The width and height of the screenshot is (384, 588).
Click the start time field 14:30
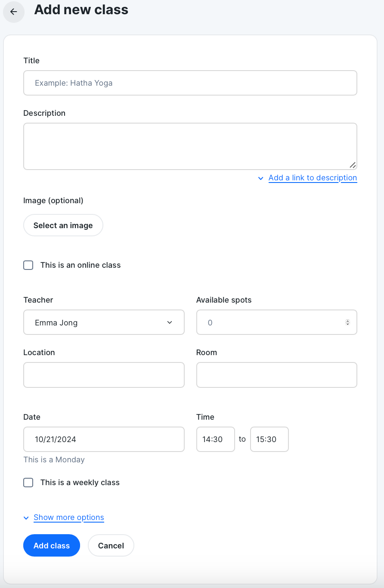coord(216,439)
